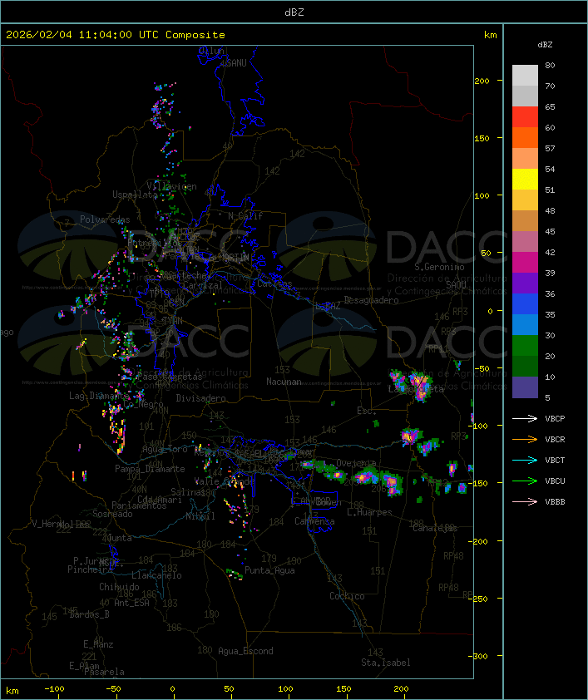Screen dimensions: 588x700
Task: Click the Punta_Agua map label
Action: [269, 570]
